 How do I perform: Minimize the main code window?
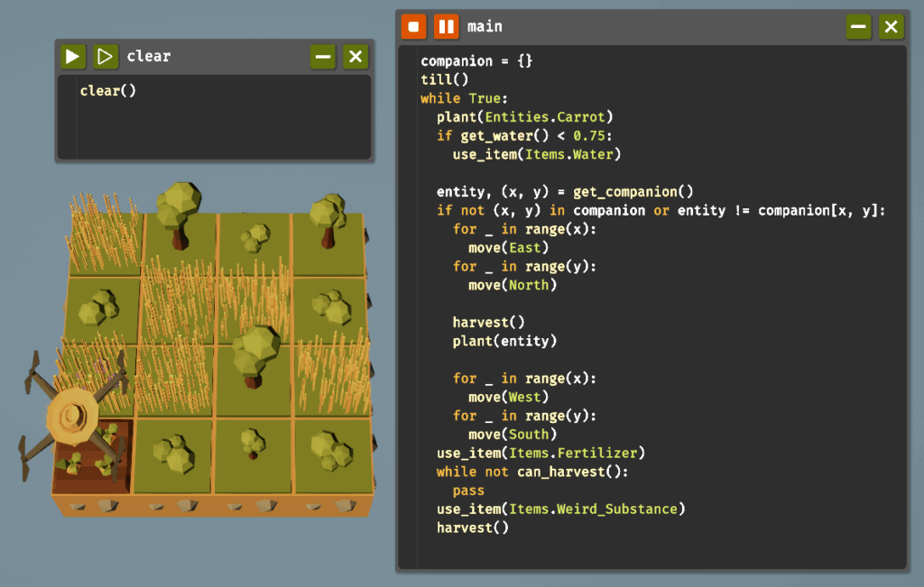(x=858, y=26)
